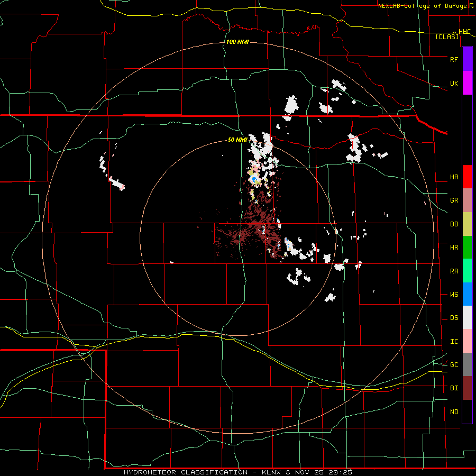Click the brown BI color swatch
The height and width of the screenshot is (476, 476).
pyautogui.click(x=467, y=388)
